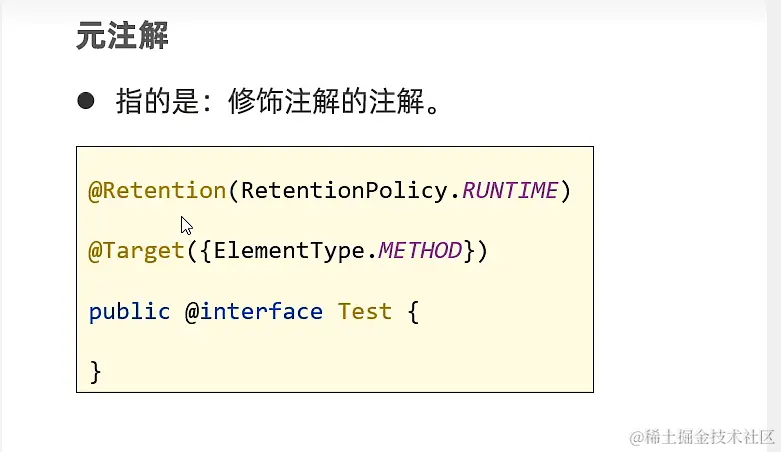The image size is (781, 452).
Task: Click the closing parenthesis after RUNTIME
Action: (565, 191)
